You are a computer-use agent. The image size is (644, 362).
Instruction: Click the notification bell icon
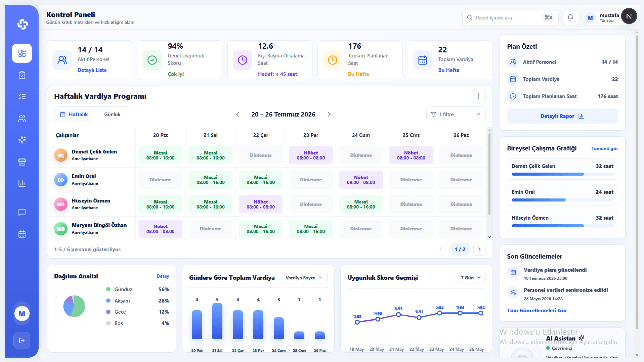tap(570, 17)
